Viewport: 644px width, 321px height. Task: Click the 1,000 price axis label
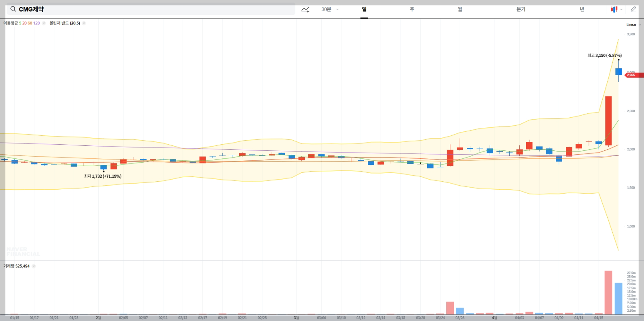pos(631,226)
